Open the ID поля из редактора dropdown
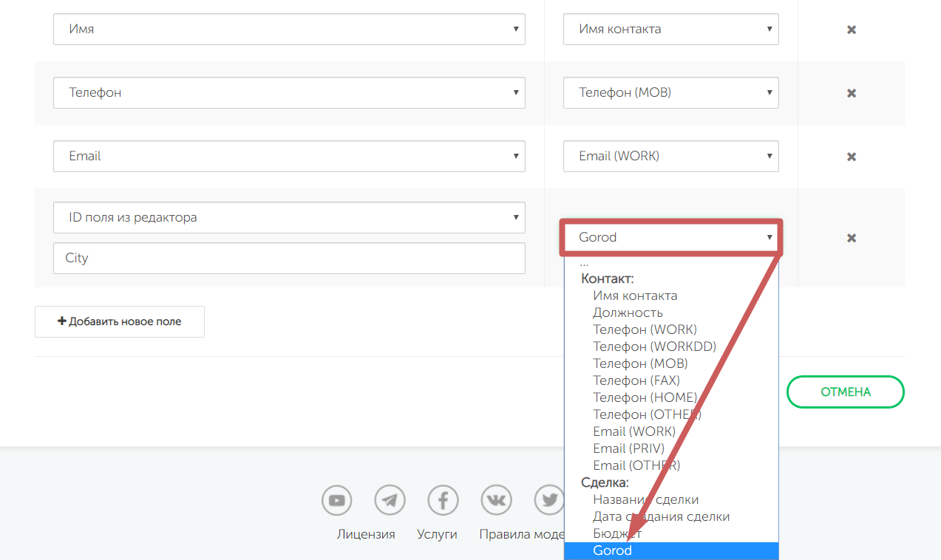 289,218
